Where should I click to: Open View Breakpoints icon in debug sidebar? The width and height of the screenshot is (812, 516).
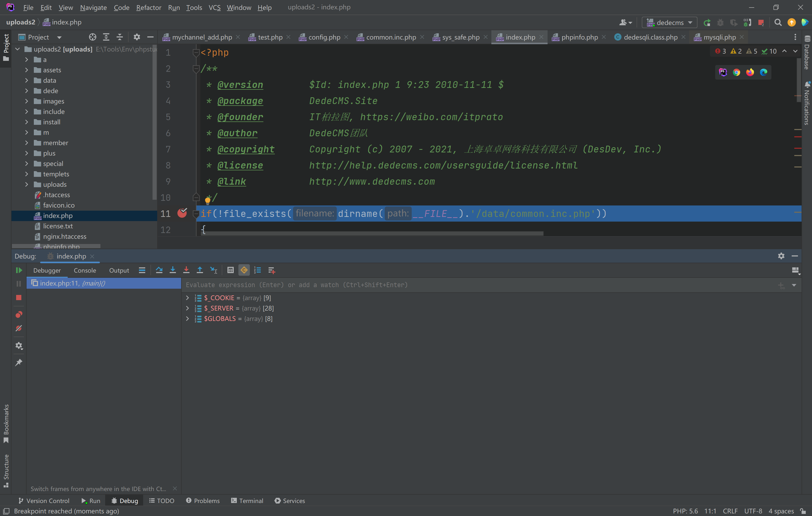[18, 314]
